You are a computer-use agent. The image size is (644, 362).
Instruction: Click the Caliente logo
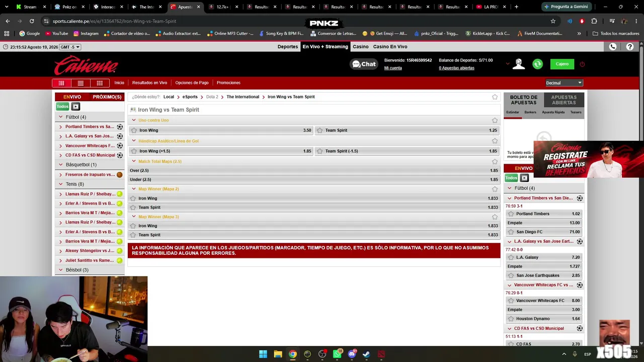tap(86, 65)
